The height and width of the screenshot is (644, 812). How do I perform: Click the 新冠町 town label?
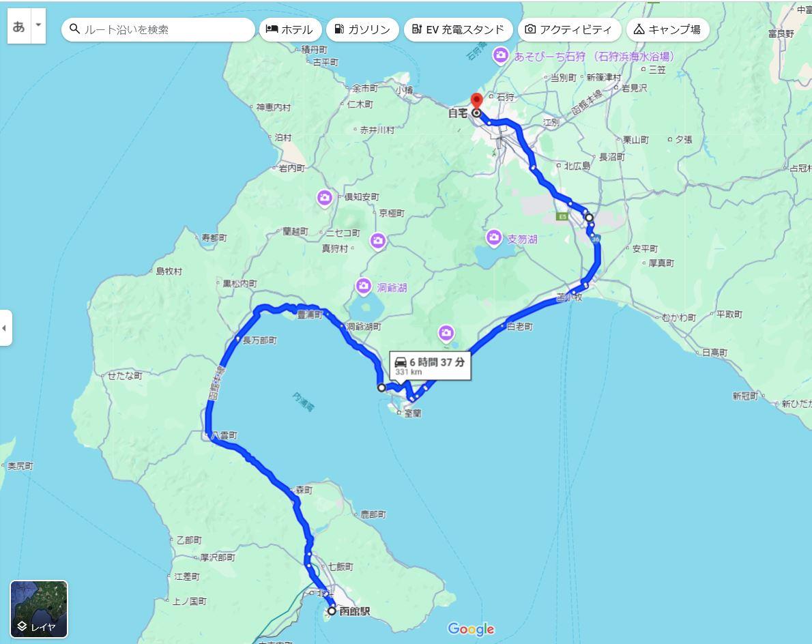click(x=746, y=396)
